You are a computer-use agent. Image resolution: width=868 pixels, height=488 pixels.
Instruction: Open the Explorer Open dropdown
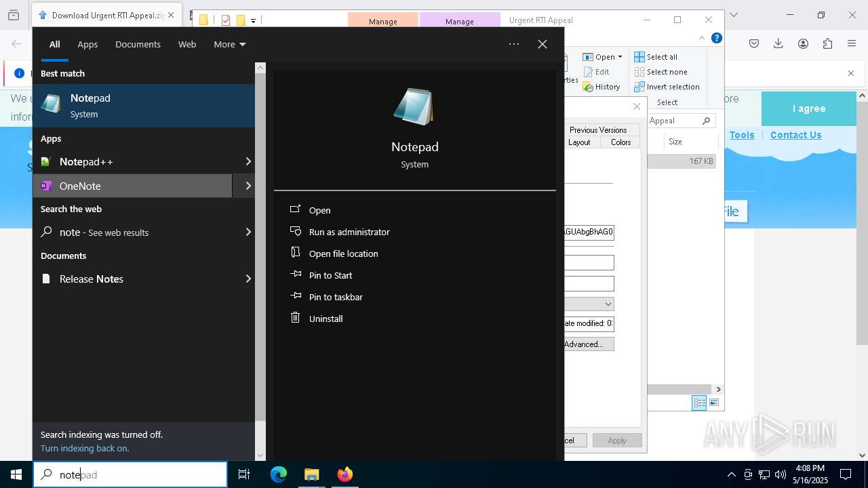click(602, 57)
